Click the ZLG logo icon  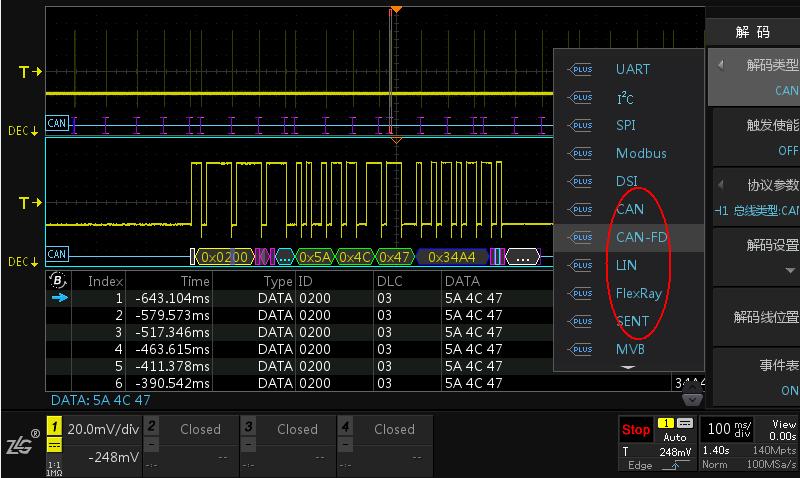point(21,446)
